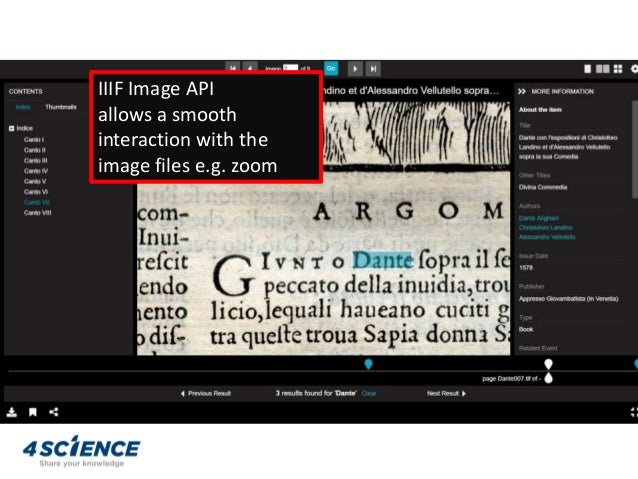638x479 pixels.
Task: Click the white marker on the search timeline
Action: (548, 364)
